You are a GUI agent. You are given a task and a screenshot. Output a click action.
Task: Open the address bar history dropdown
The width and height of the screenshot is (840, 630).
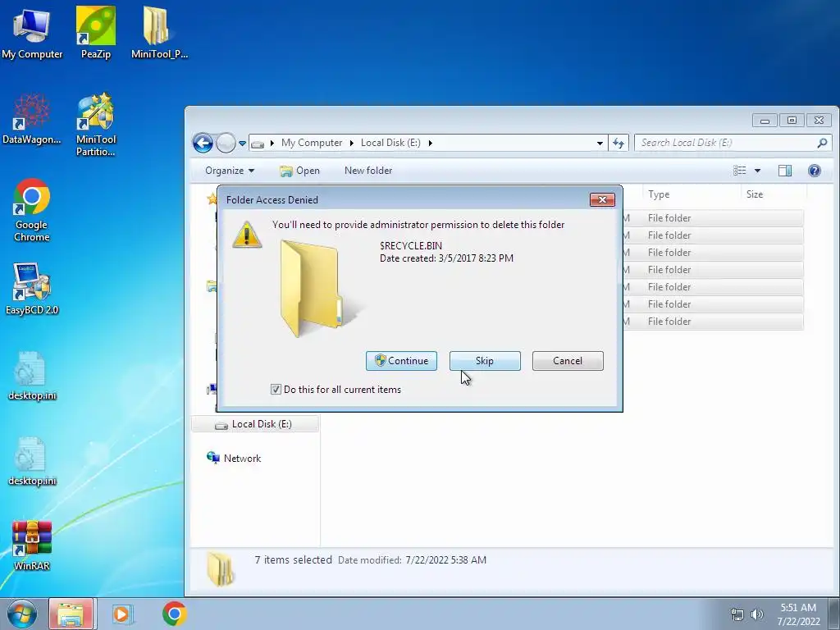click(x=600, y=143)
